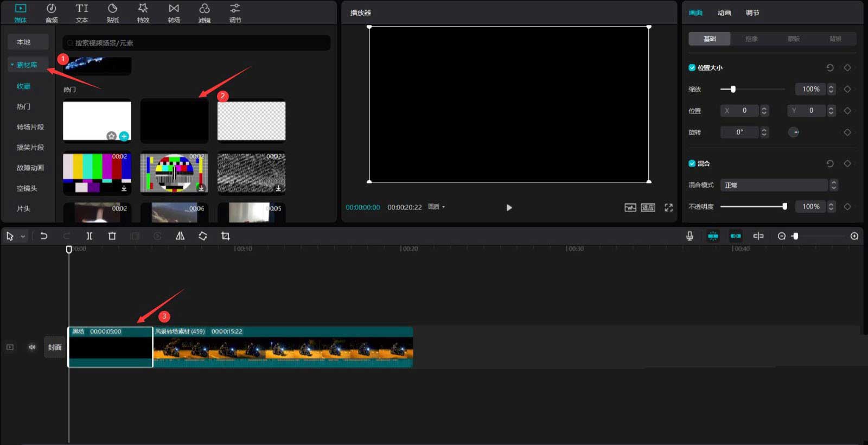Open the 混合模式 blend mode dropdown
This screenshot has height=445, width=868.
(779, 185)
